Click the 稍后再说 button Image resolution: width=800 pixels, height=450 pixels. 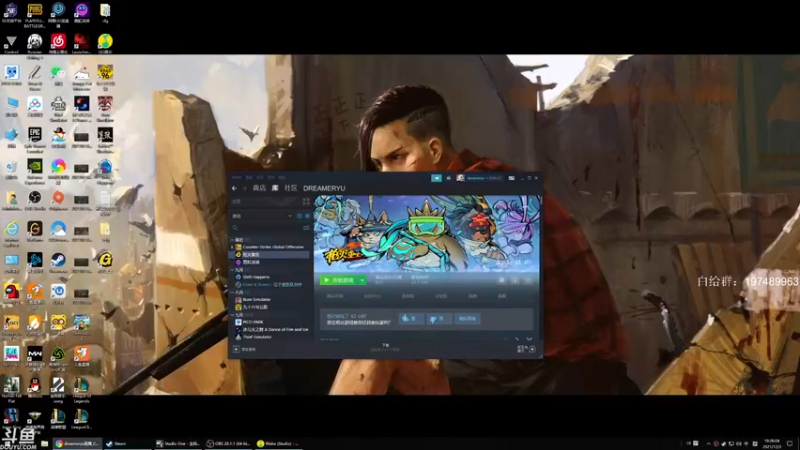pyautogui.click(x=467, y=318)
